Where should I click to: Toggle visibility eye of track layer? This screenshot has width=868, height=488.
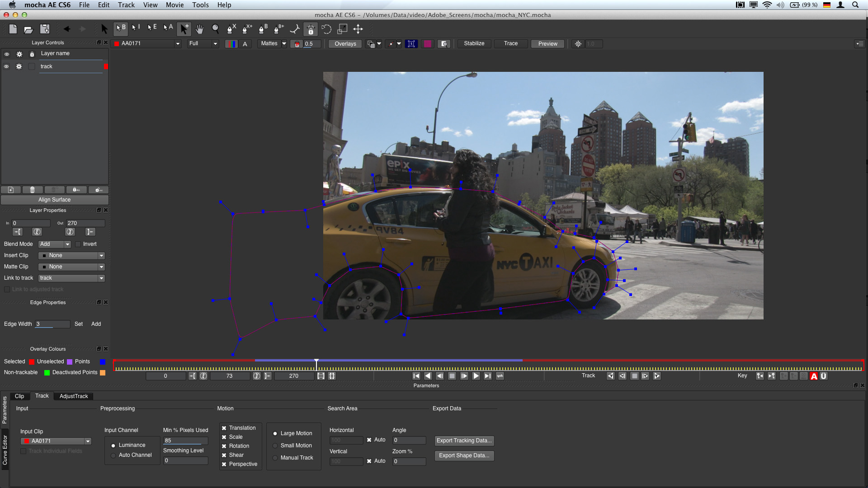coord(6,66)
